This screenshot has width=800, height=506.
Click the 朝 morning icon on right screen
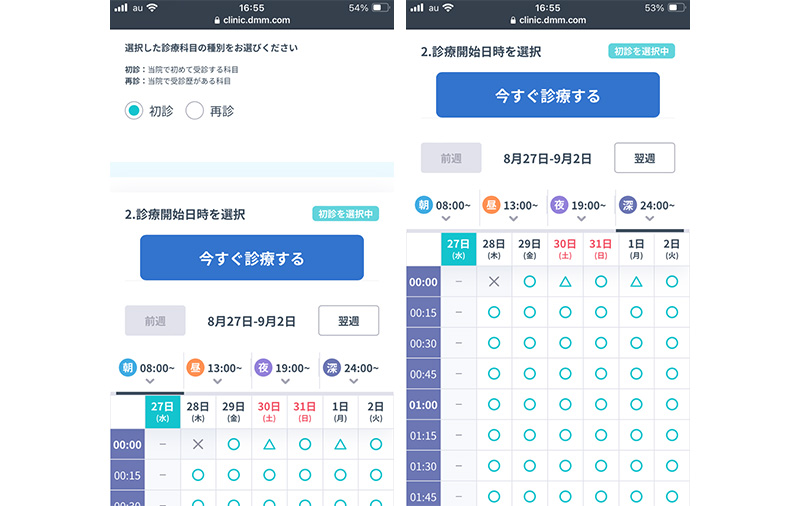(x=424, y=204)
